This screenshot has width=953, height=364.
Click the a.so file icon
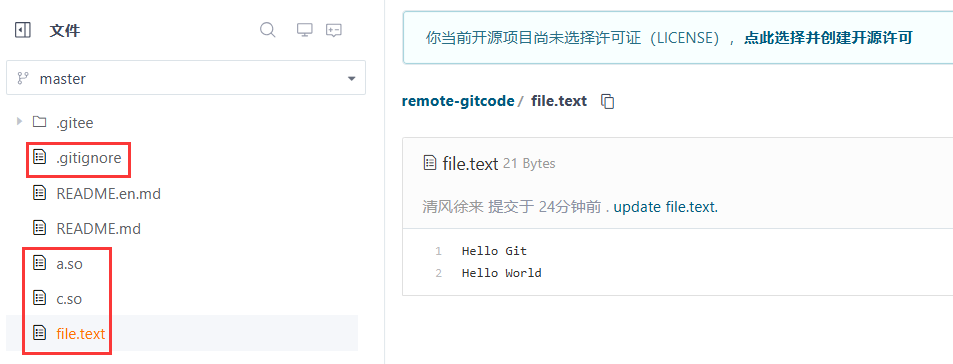40,263
